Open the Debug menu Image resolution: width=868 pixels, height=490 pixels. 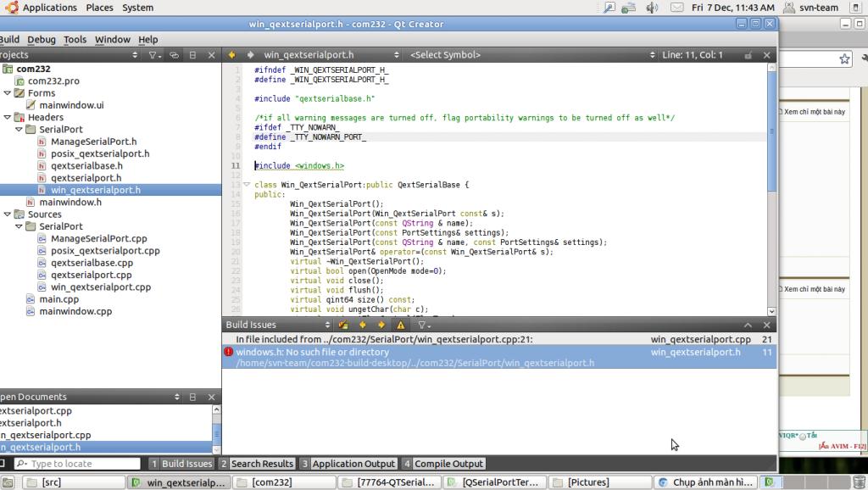click(41, 40)
